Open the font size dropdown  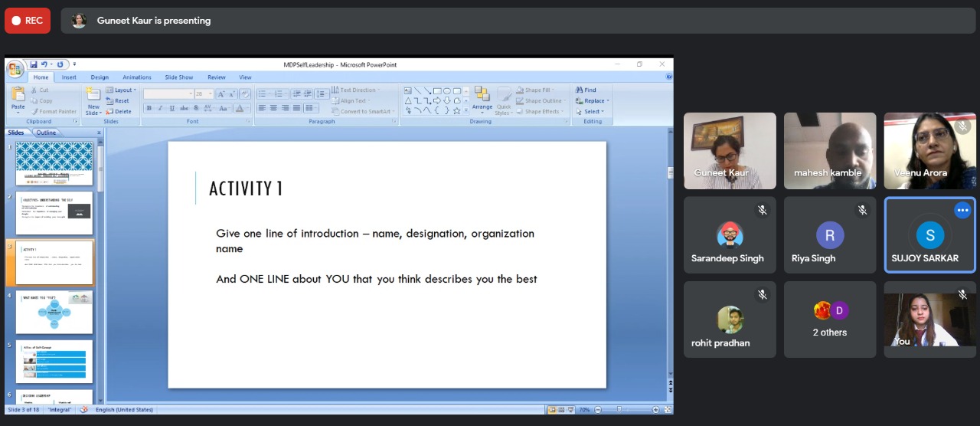[x=211, y=93]
